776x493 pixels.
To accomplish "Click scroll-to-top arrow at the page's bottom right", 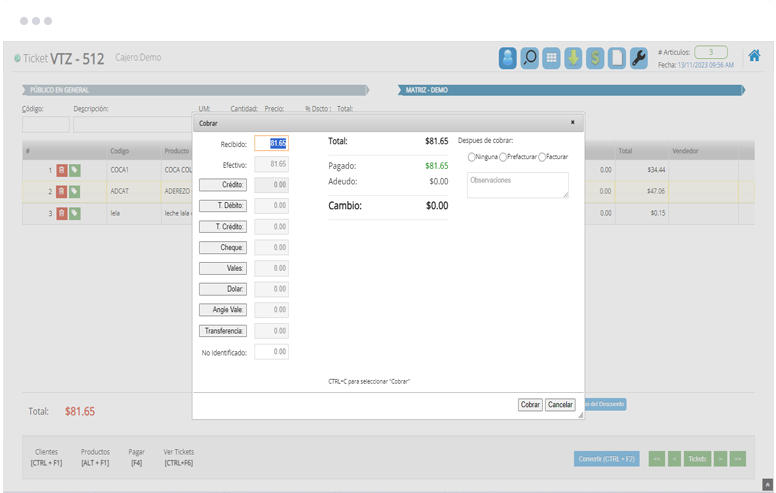I will 768,485.
